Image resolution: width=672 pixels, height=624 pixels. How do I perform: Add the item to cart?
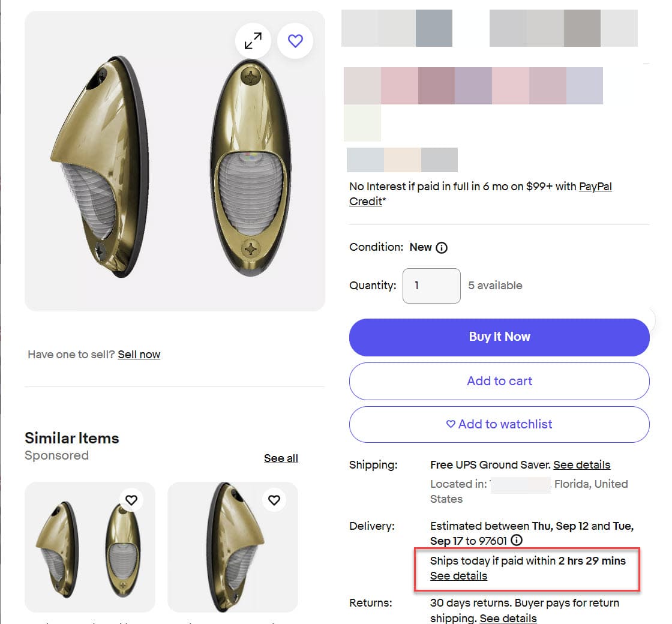click(x=499, y=381)
